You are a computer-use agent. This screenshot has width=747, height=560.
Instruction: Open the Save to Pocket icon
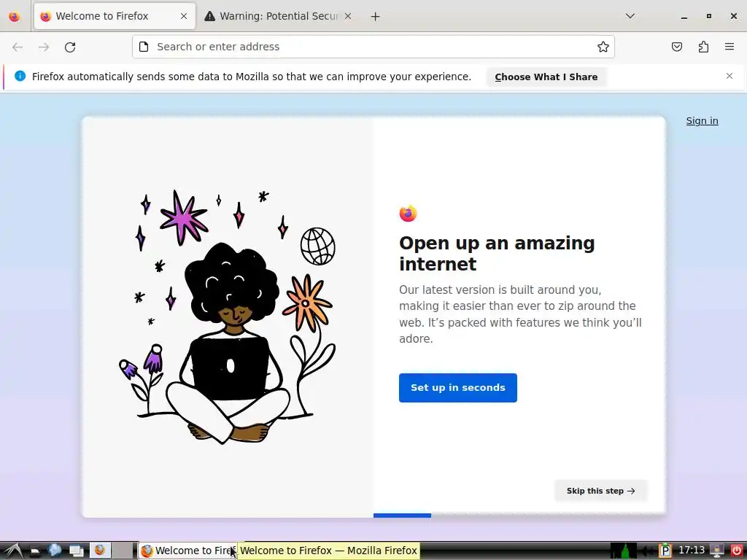coord(676,47)
